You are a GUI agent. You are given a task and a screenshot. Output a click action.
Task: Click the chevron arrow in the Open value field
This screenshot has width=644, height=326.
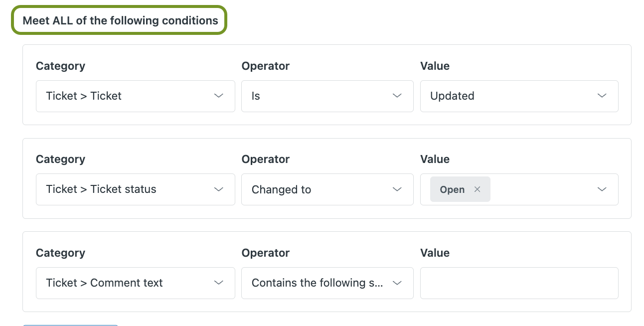click(602, 189)
